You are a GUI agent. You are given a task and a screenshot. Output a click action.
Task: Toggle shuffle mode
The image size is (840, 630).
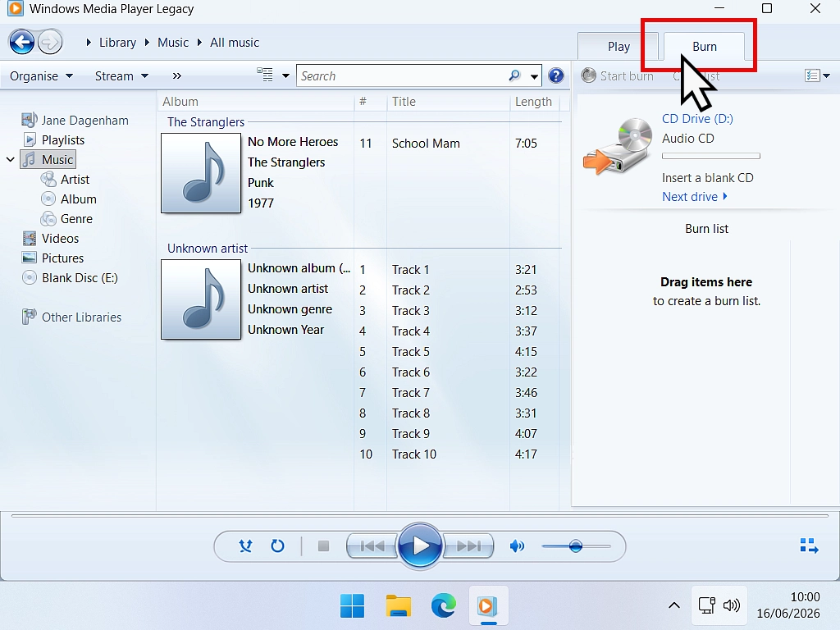245,546
